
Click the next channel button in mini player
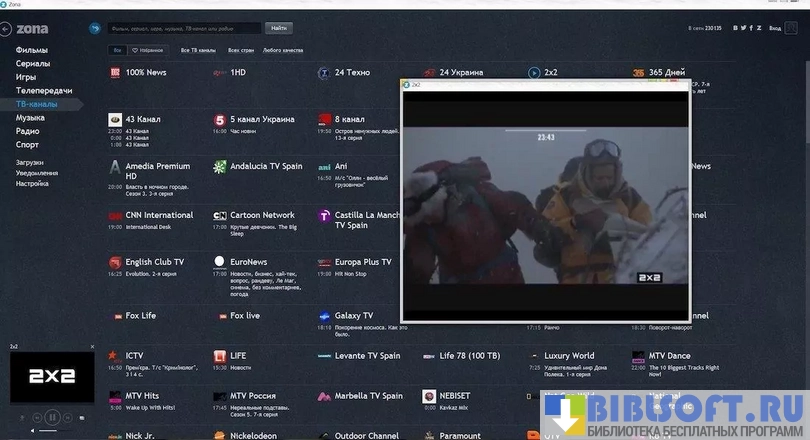tap(67, 416)
